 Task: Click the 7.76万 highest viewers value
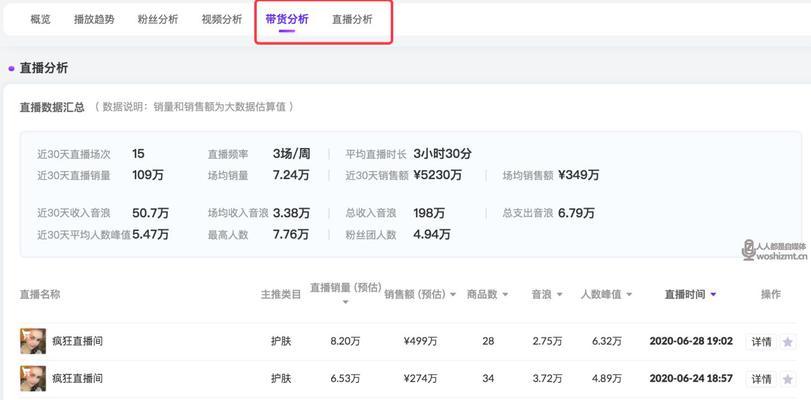click(291, 235)
